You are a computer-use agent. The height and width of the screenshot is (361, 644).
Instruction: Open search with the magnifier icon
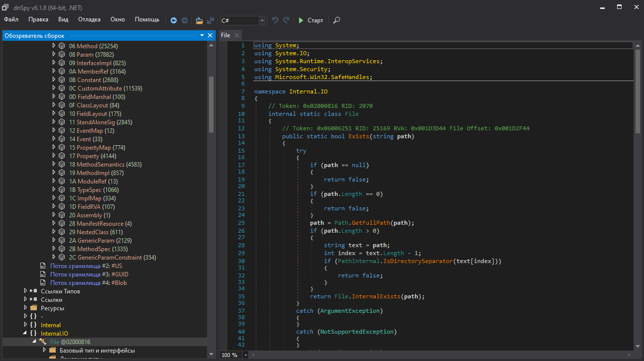[x=337, y=20]
